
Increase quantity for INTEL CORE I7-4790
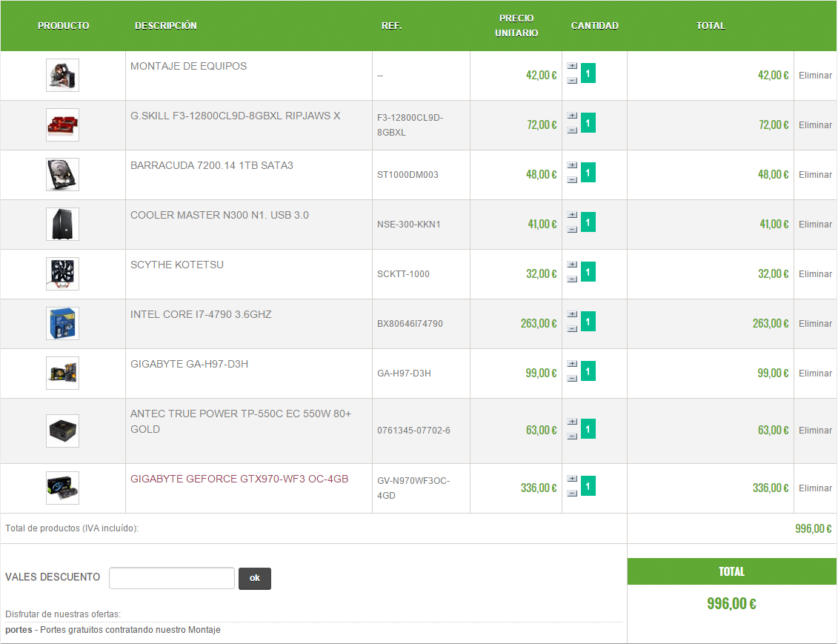tap(572, 314)
